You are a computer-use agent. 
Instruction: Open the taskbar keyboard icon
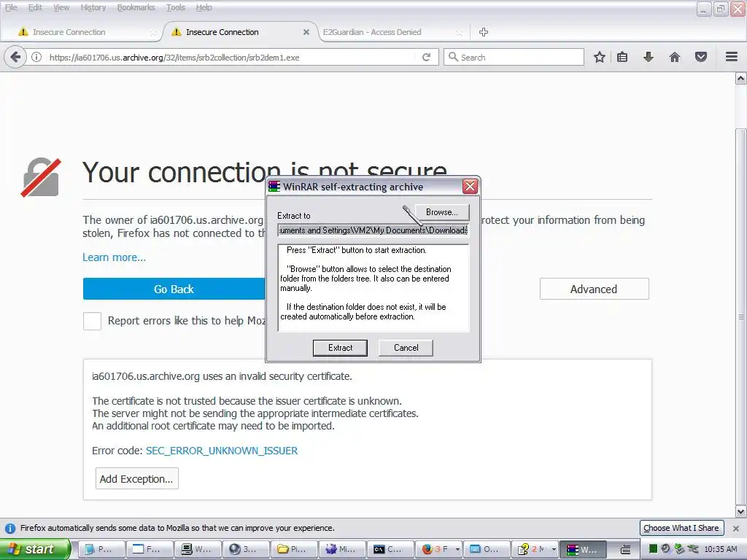tap(625, 550)
